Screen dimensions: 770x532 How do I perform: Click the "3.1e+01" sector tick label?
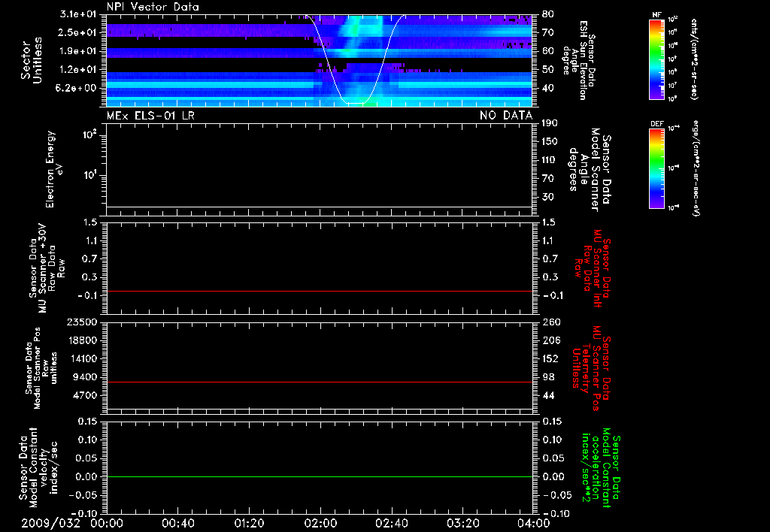(78, 14)
